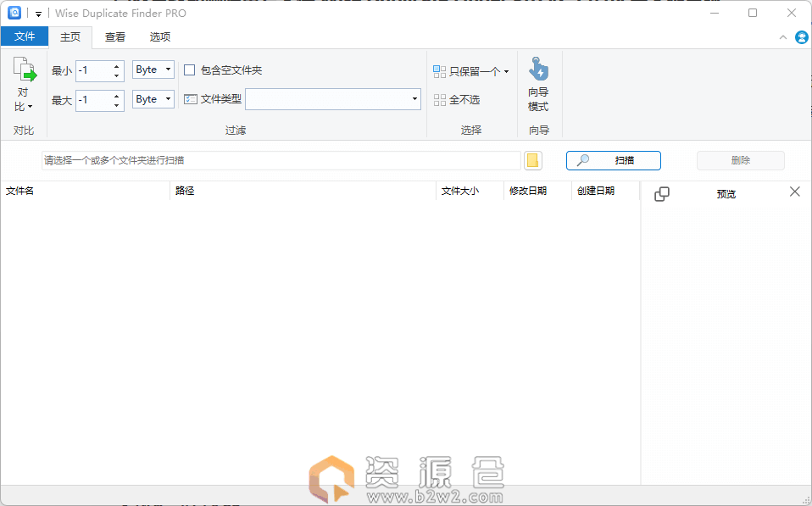Click the user account icon at top right
Viewport: 812px width, 506px height.
(801, 37)
